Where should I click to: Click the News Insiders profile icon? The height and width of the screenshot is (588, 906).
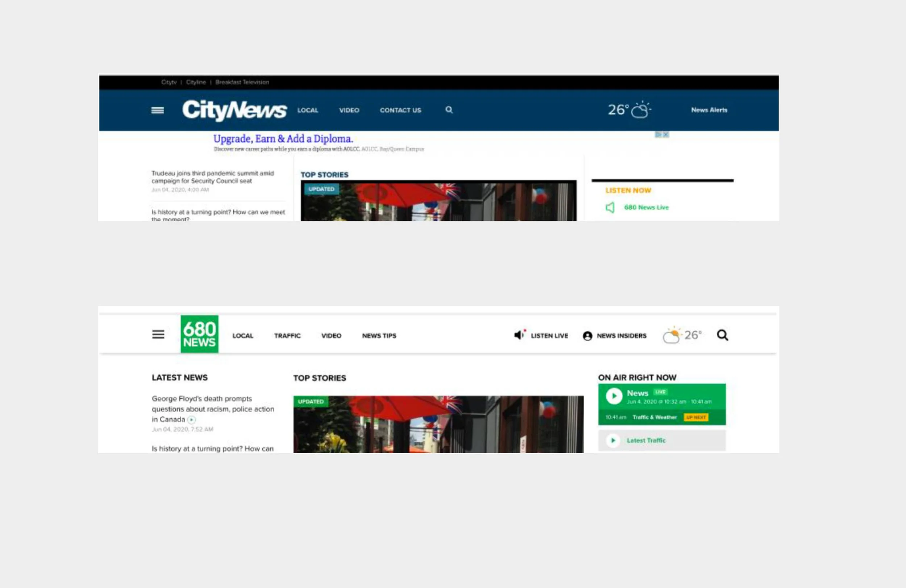[587, 336]
